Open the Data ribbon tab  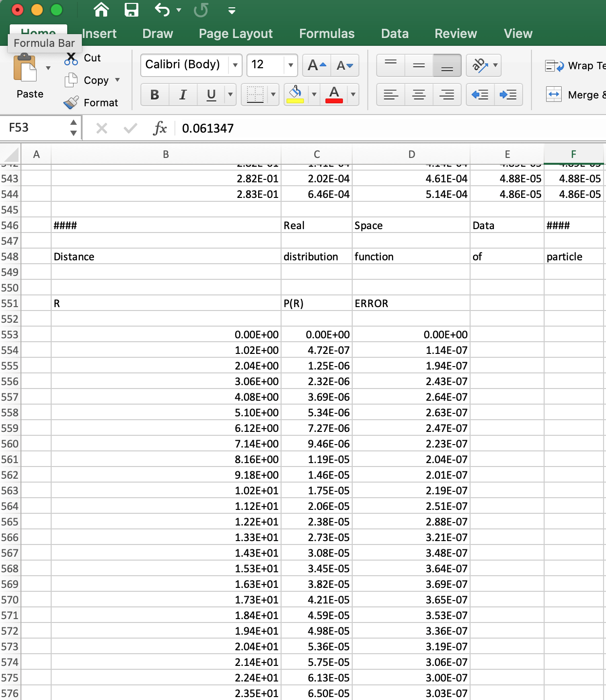coord(395,34)
